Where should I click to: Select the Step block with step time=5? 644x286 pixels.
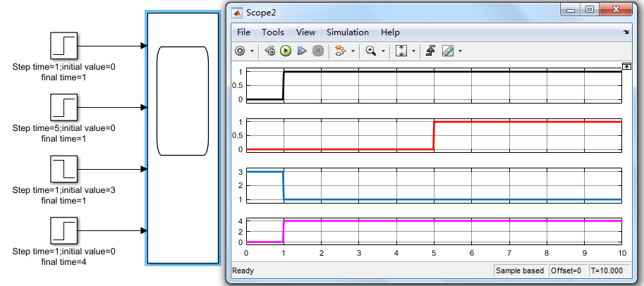(63, 108)
